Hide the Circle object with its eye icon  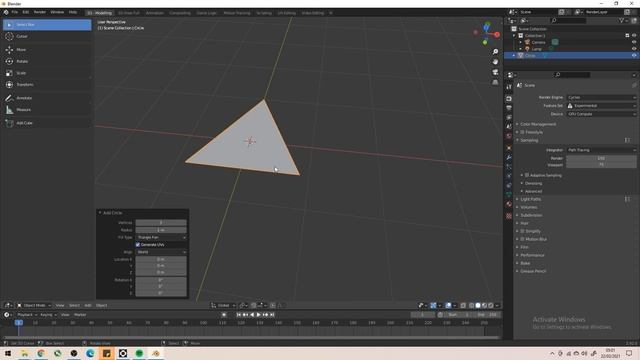point(634,56)
